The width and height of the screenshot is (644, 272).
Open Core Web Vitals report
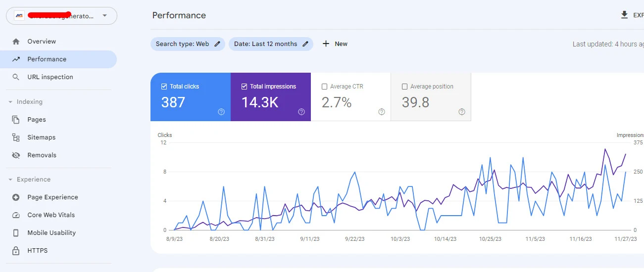tap(51, 215)
